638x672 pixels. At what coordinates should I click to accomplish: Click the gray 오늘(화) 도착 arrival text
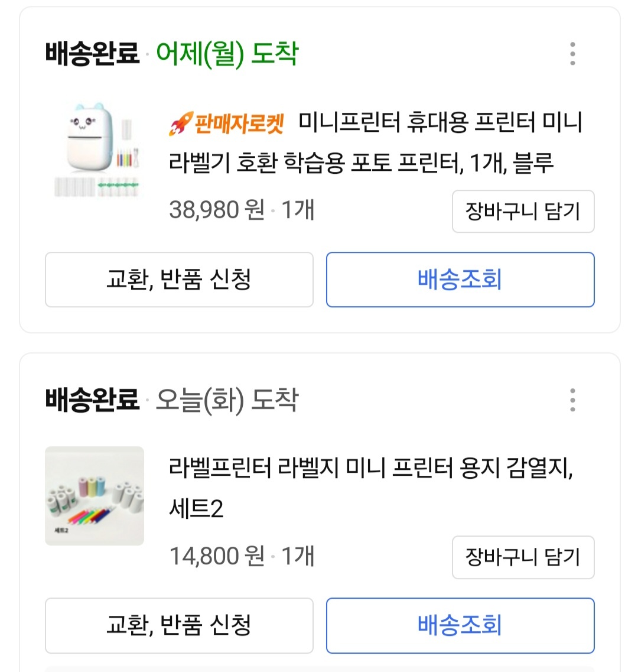point(227,400)
